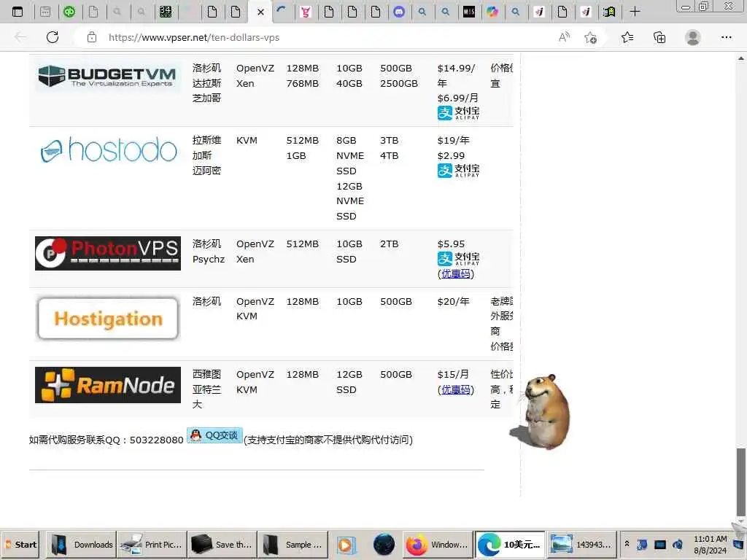Switch to the colorful Copilot icon tab

492,12
